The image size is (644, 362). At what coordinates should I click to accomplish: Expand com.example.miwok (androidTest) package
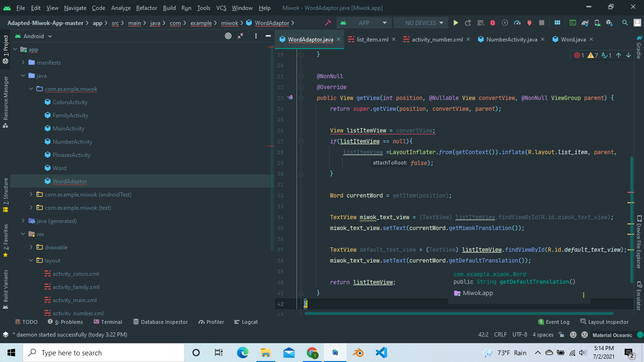click(31, 195)
